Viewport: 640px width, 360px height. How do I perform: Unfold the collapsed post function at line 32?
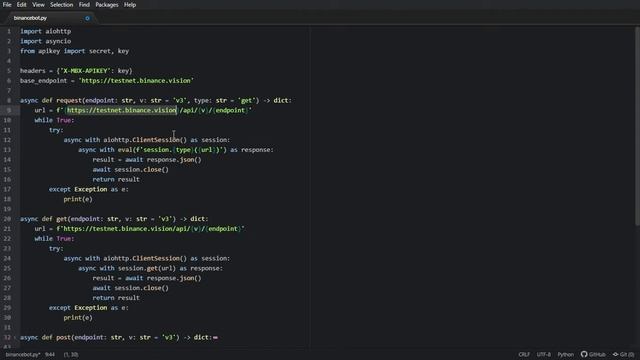[15, 338]
